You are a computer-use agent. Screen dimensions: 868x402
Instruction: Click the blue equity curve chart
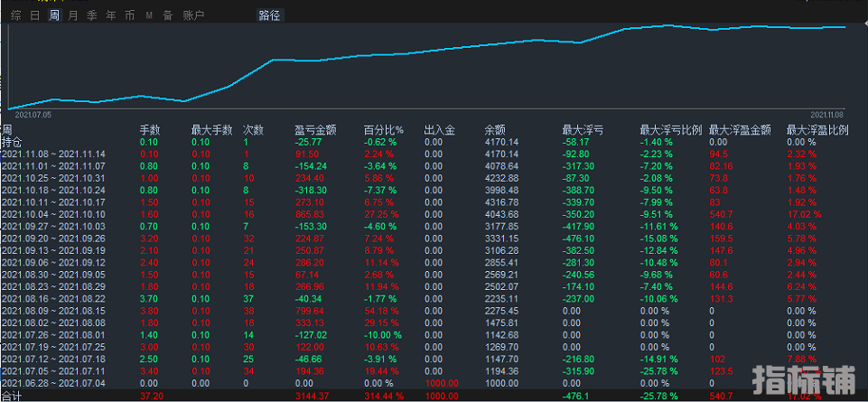coord(426,67)
